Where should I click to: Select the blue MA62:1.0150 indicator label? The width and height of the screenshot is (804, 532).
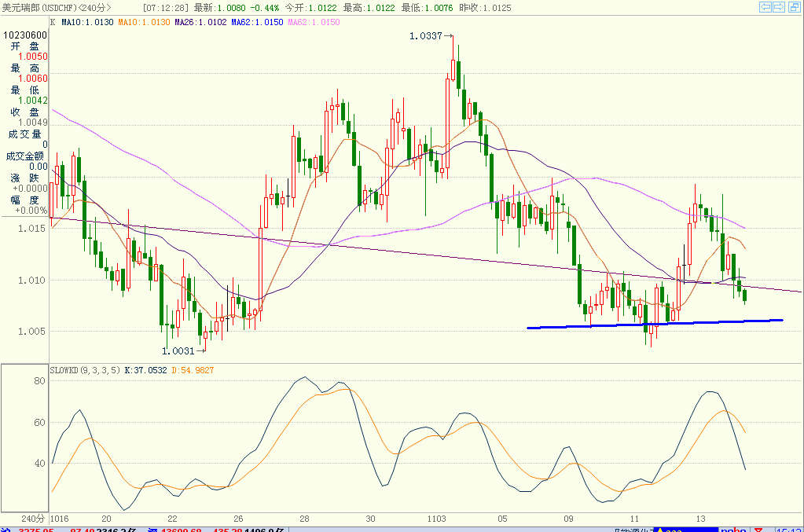[257, 22]
